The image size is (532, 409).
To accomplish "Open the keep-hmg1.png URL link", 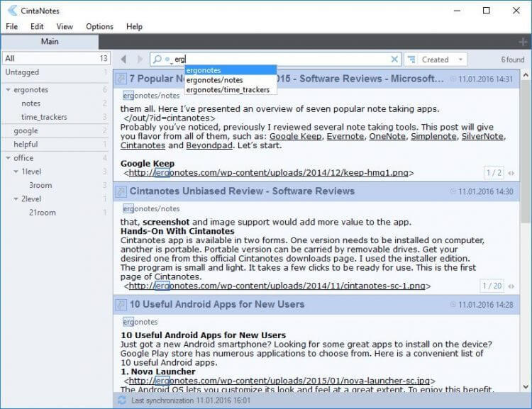I will 269,173.
